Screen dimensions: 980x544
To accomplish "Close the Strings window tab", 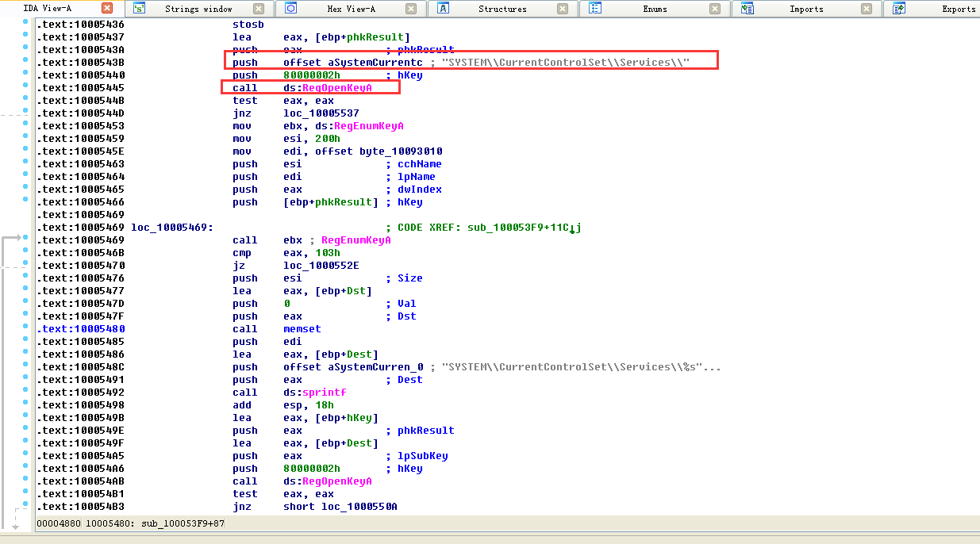I will [x=259, y=9].
